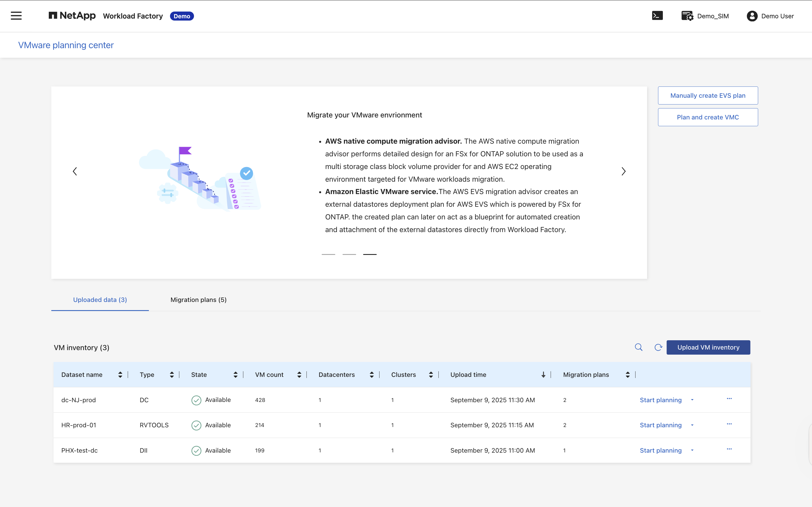Jump to first carousel slide indicator
The image size is (812, 507).
(x=328, y=254)
